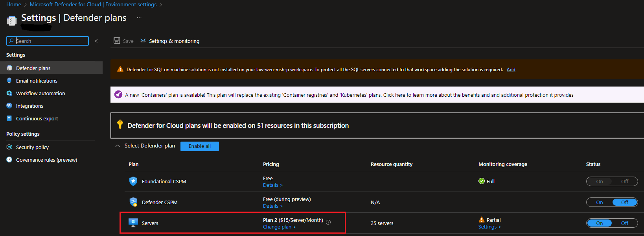644x236 pixels.
Task: Select the Servers plan name
Action: (150, 223)
